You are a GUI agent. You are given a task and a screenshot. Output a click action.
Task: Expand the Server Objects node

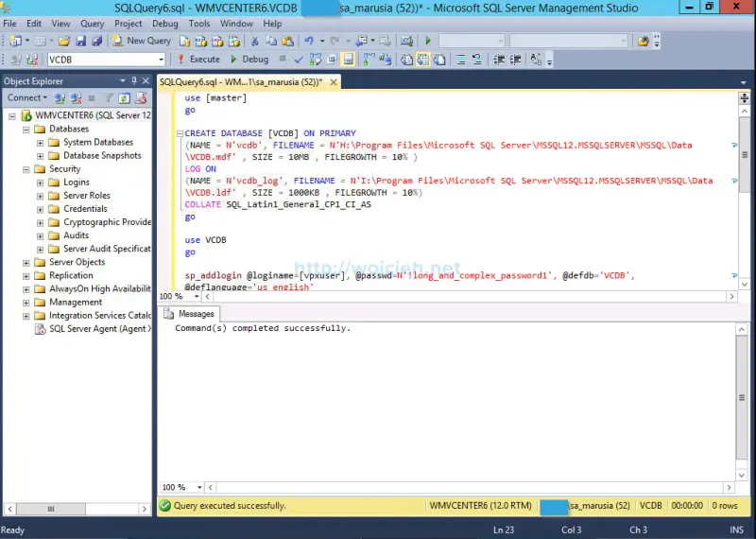26,263
